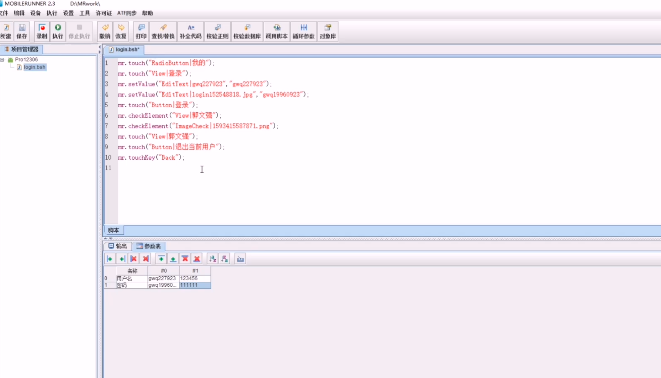Click the sort ascending icon in parameter toolbar

[x=212, y=259]
